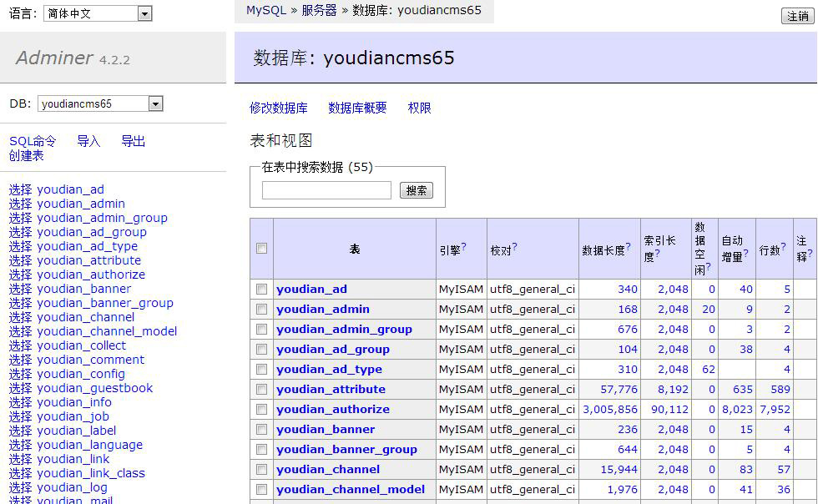
Task: Open the MySQL breadcrumb link
Action: pyautogui.click(x=266, y=11)
